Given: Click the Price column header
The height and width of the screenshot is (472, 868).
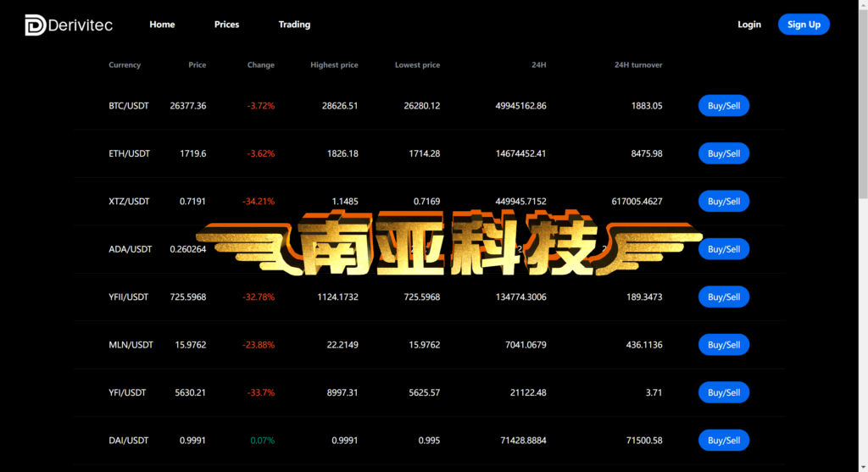Looking at the screenshot, I should (197, 64).
